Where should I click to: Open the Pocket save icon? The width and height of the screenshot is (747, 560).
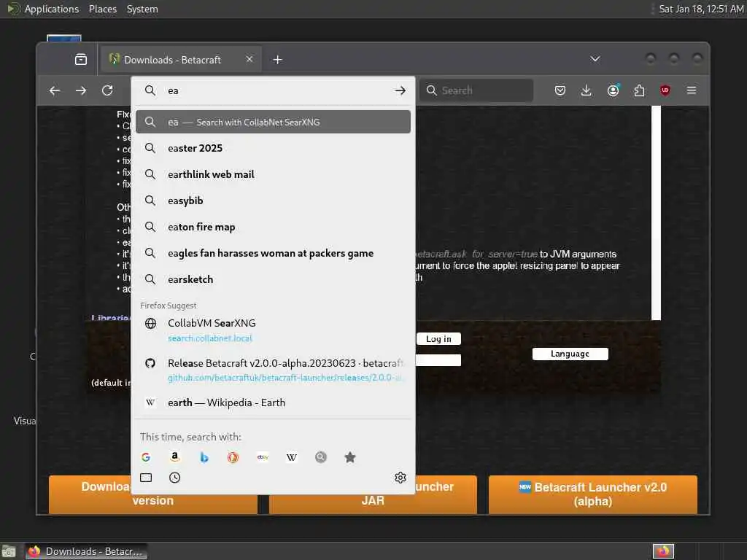coord(560,90)
